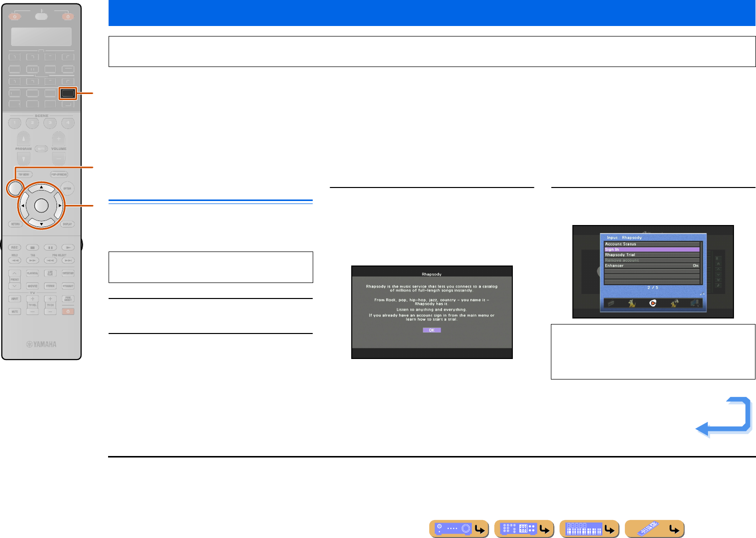Click the DISPLAY button

pos(68,224)
